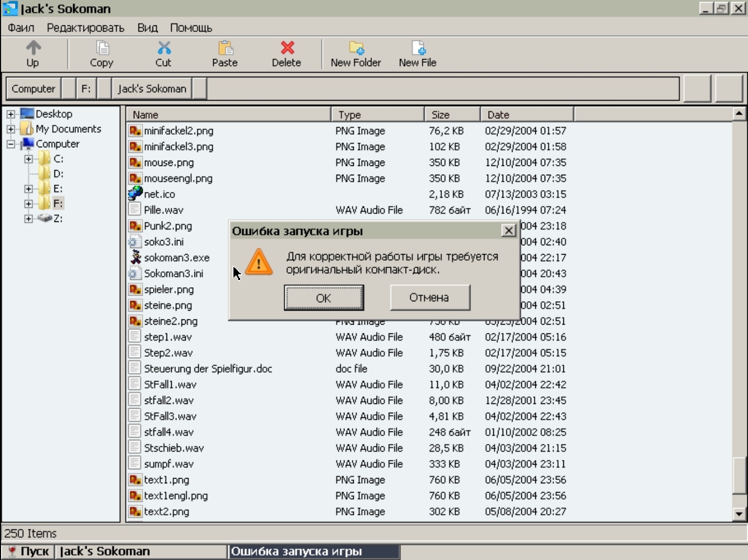Create a folder with New Folder icon

[356, 48]
